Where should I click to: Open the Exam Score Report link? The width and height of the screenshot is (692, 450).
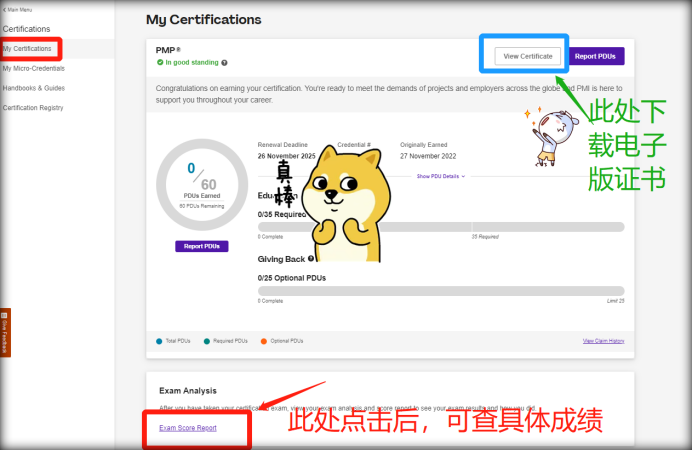click(188, 428)
